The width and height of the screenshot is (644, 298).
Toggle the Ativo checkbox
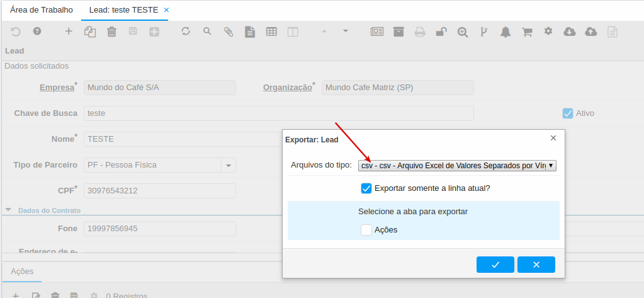tap(568, 113)
